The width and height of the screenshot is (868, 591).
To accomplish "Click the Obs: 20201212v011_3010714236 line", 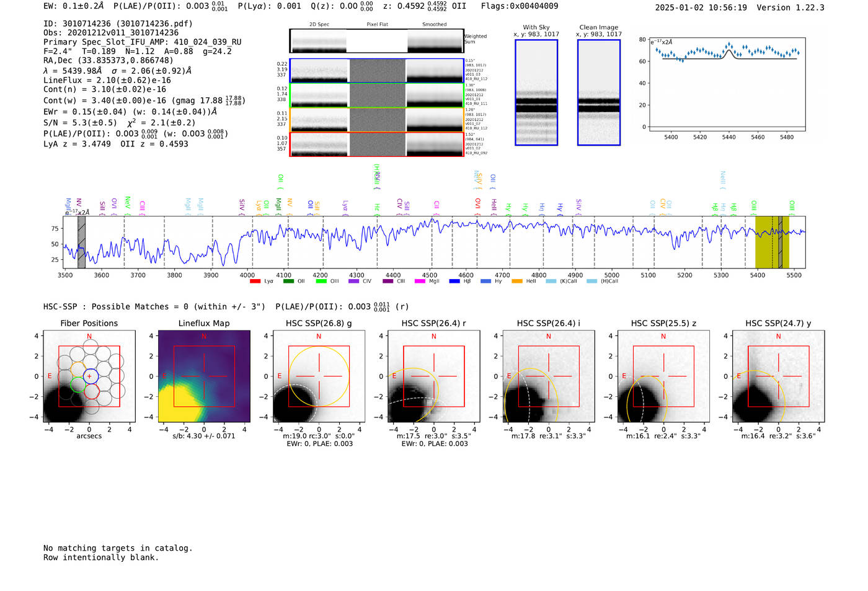I will 111,33.
